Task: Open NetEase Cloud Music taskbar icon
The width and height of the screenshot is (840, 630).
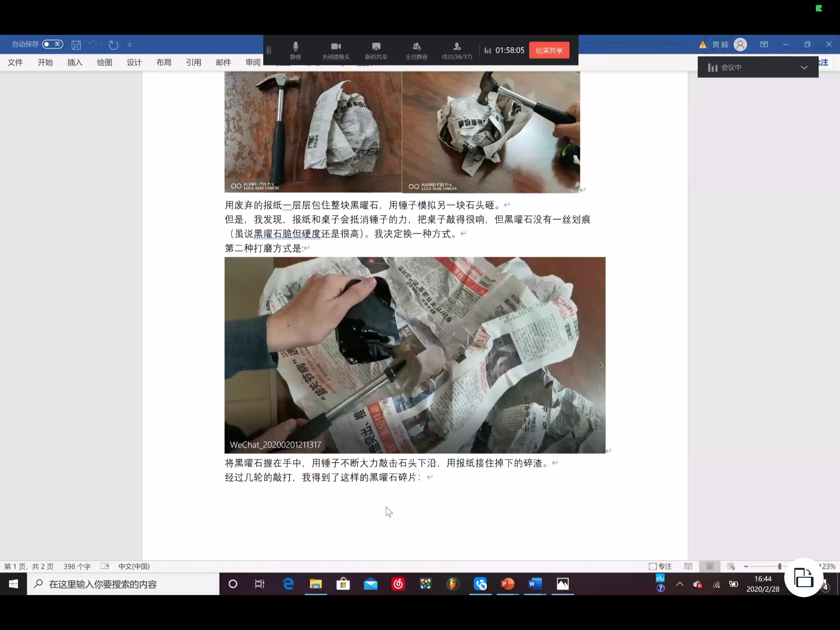Action: (398, 584)
